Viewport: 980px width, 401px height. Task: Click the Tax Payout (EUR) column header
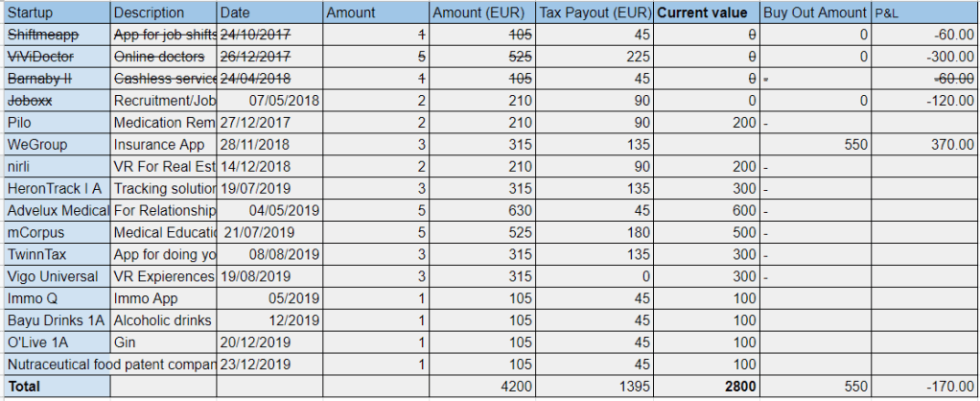tap(595, 13)
